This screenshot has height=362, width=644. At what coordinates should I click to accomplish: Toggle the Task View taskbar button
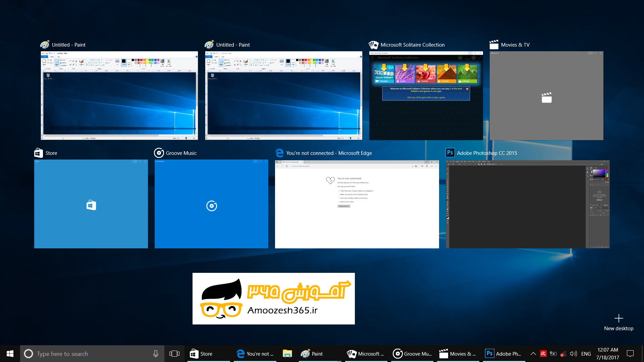pos(174,354)
